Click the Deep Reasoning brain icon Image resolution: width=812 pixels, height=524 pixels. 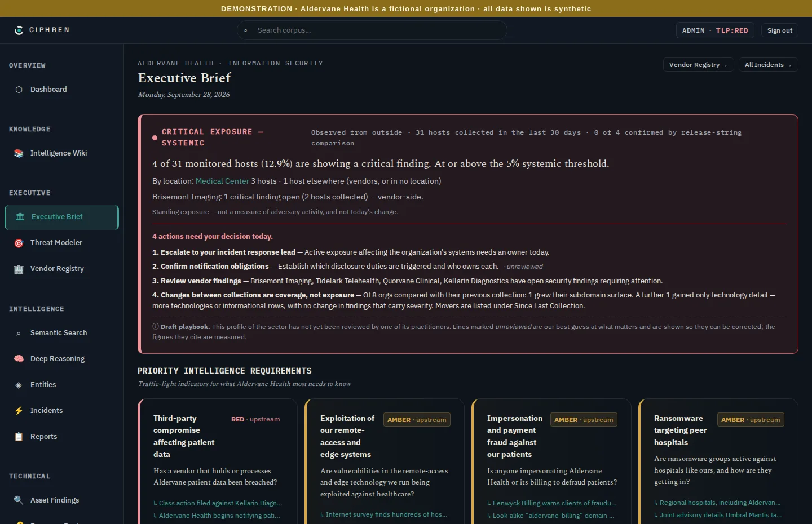[x=19, y=359]
